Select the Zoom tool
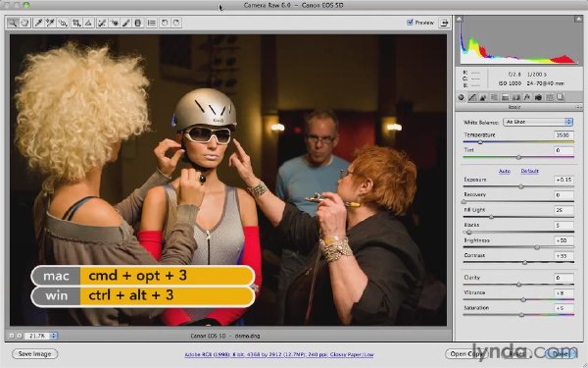This screenshot has height=368, width=588. tap(13, 23)
